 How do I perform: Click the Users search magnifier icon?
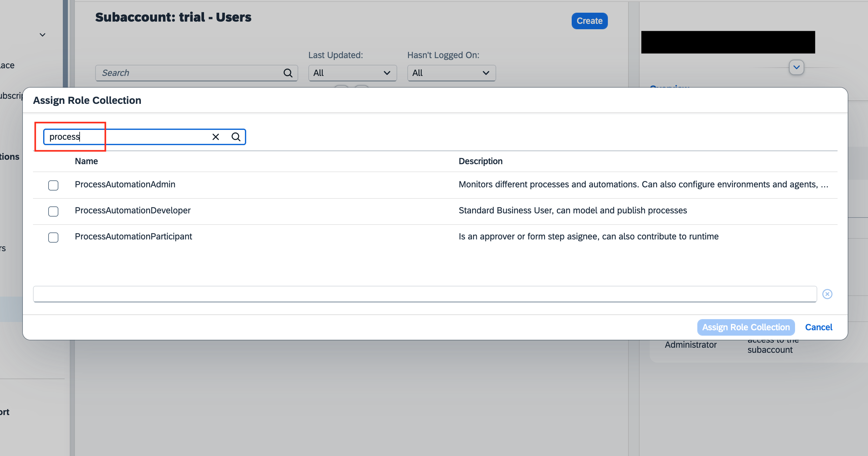tap(288, 73)
